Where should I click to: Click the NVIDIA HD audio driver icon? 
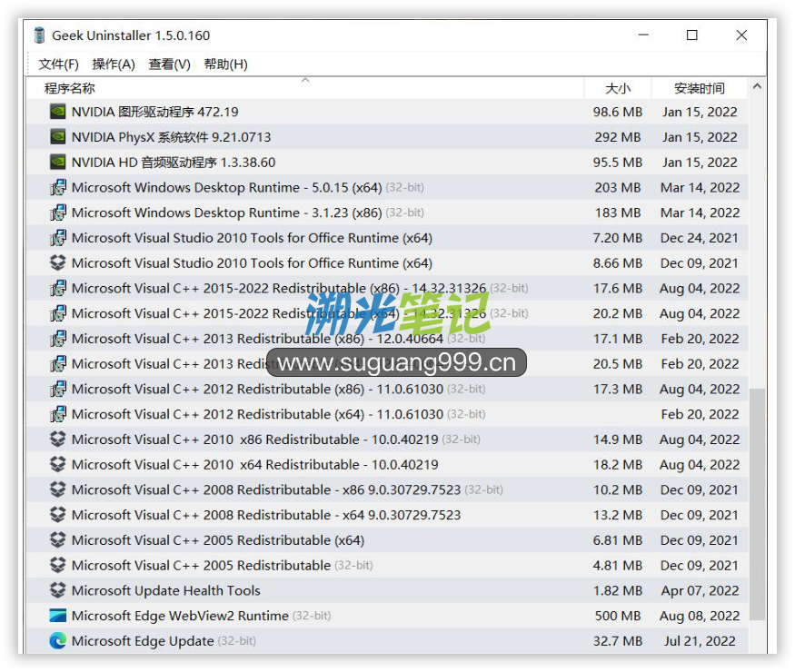pyautogui.click(x=57, y=163)
